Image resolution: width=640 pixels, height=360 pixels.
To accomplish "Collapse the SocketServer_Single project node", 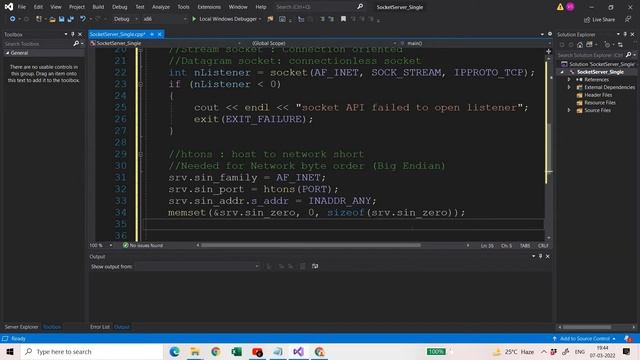I will [562, 72].
